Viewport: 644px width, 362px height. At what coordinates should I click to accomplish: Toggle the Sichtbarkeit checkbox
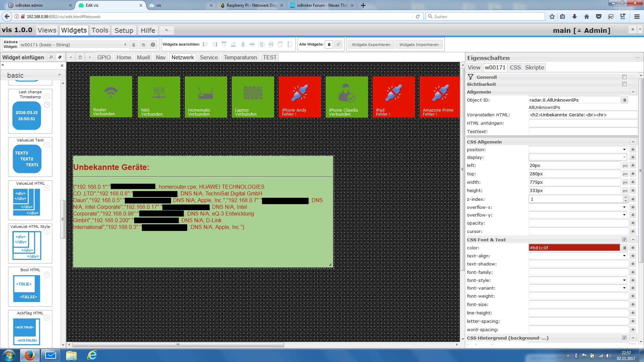click(x=624, y=84)
